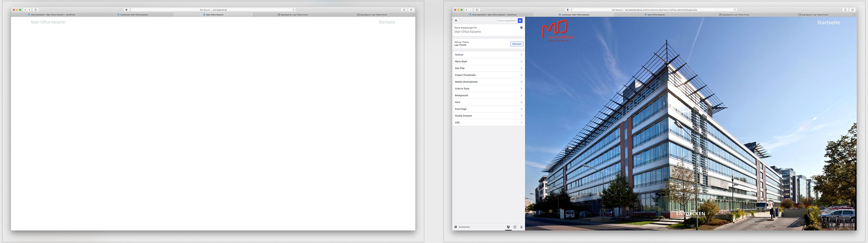Screen dimensions: 868x243
Task: Click the ENTDECKEN link on the building photo
Action: pos(690,214)
